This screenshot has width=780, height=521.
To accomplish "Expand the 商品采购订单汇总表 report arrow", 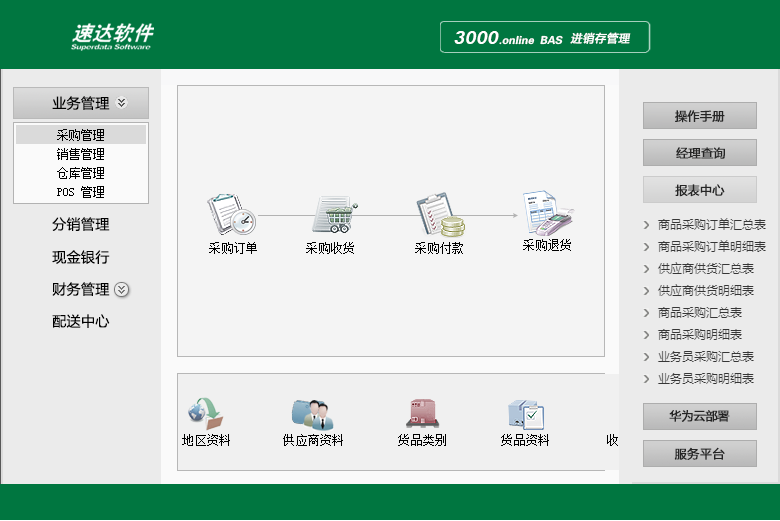I will [647, 225].
